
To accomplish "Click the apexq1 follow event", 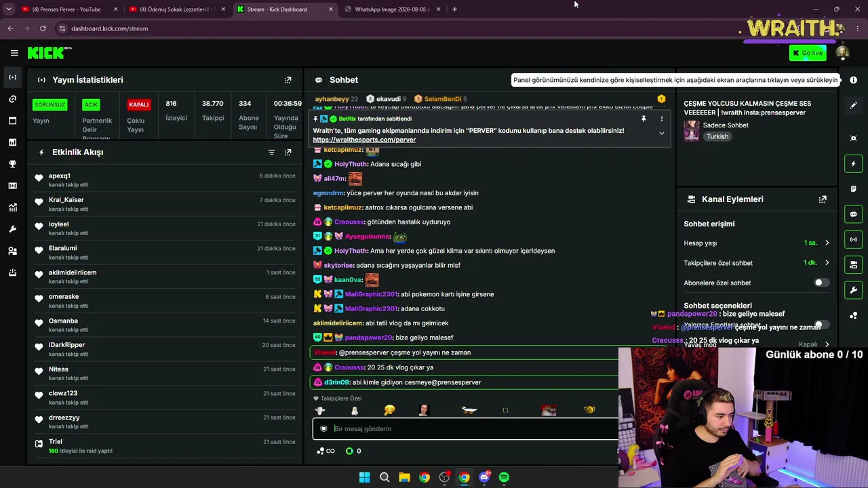I will click(165, 180).
